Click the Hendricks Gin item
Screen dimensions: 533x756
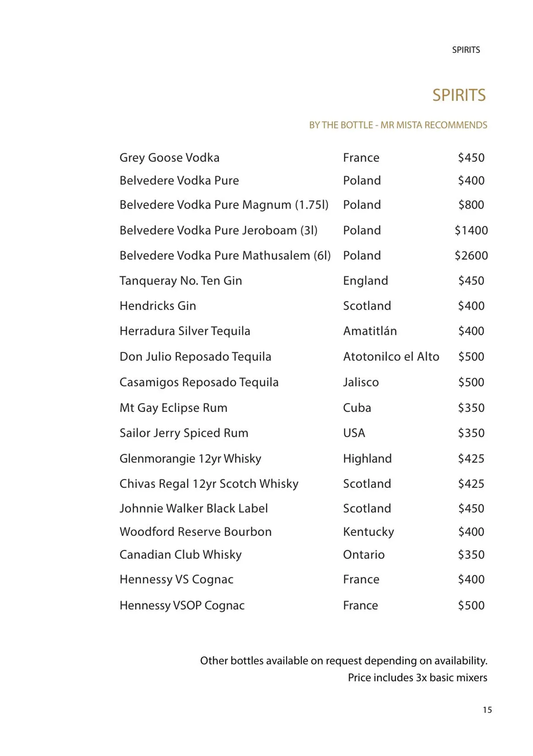click(158, 306)
